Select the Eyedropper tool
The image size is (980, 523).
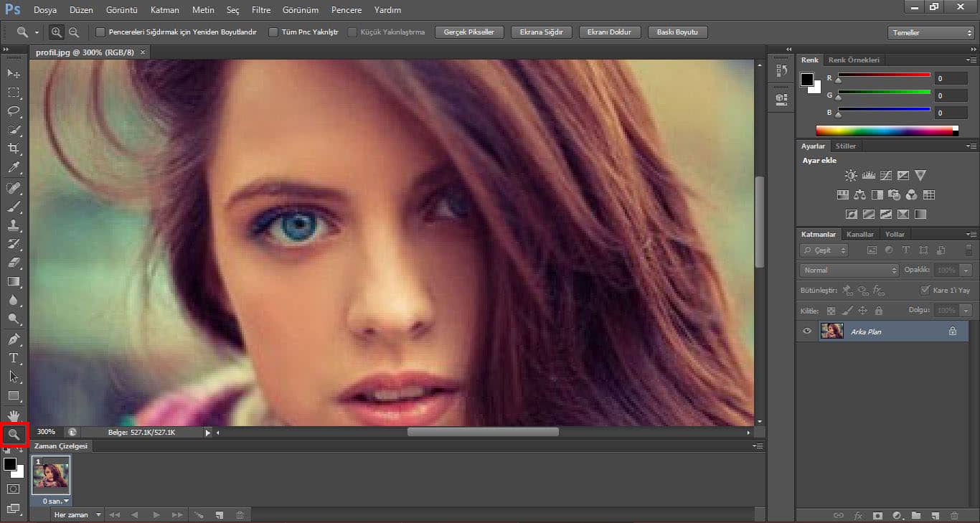point(14,168)
